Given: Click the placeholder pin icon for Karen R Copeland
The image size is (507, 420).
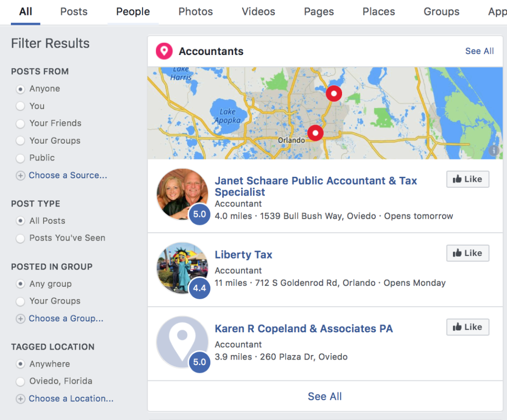Looking at the screenshot, I should tap(183, 342).
